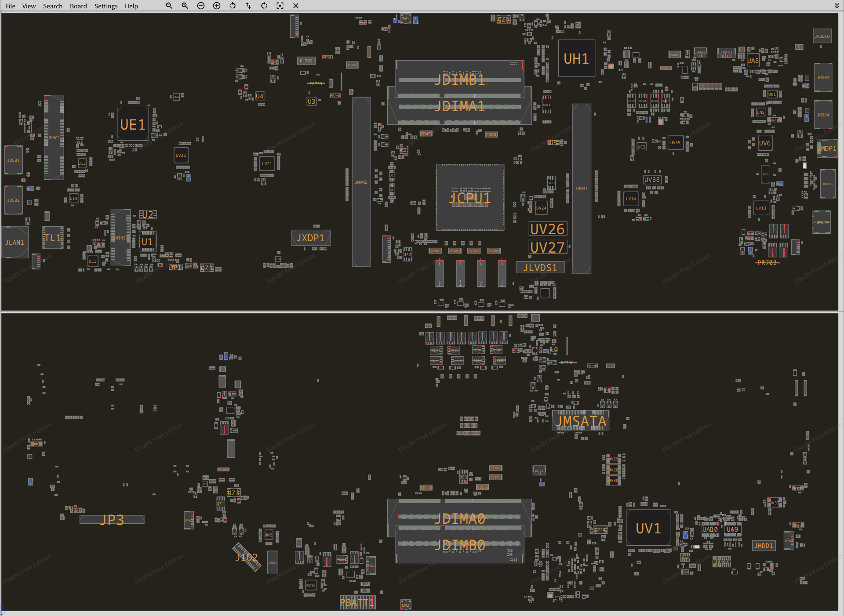The width and height of the screenshot is (844, 616).
Task: Click the zoom out magnifier icon
Action: tap(169, 6)
